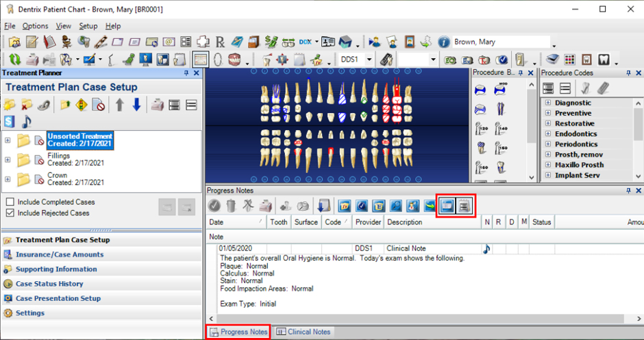Click the office chair icon in top toolbar
Image resolution: width=644 pixels, height=340 pixels.
click(66, 42)
